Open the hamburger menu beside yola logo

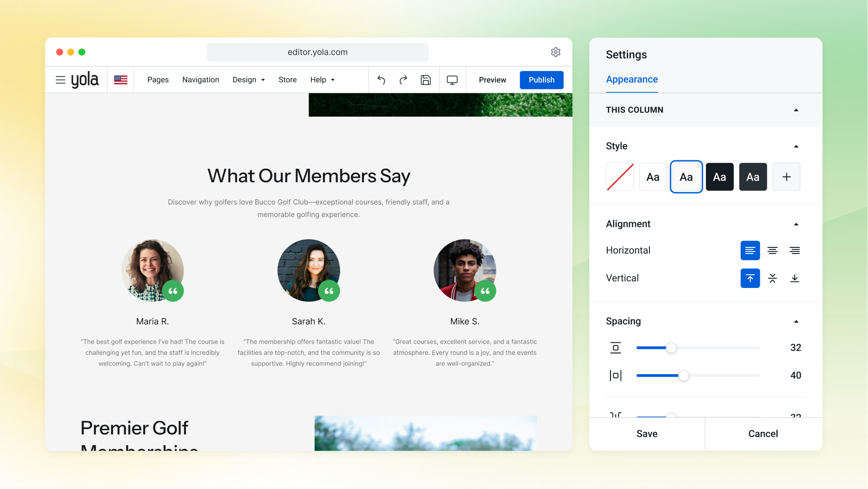61,80
